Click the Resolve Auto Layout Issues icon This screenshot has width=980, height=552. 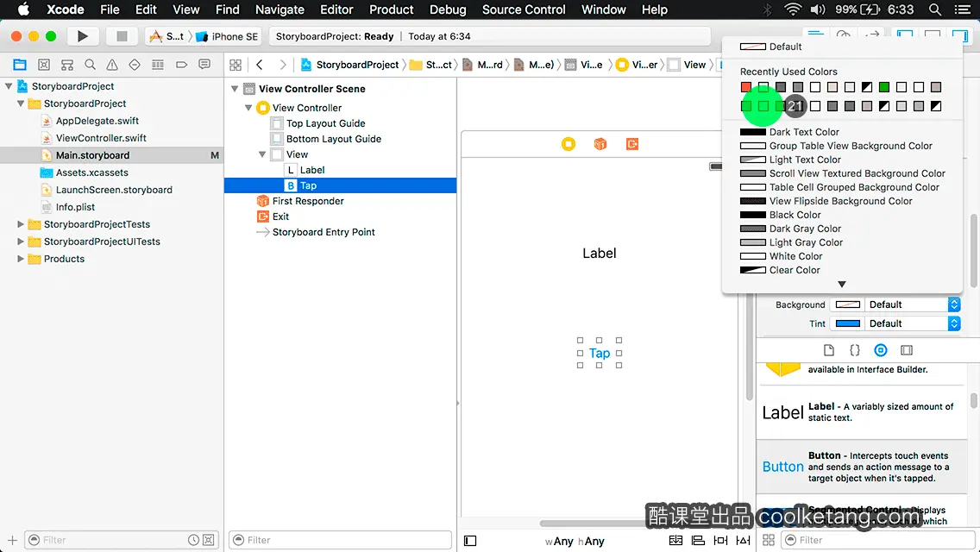point(743,540)
